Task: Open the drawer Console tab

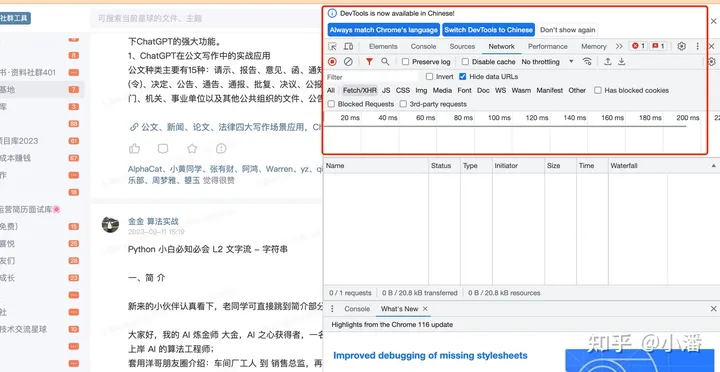Action: (357, 309)
